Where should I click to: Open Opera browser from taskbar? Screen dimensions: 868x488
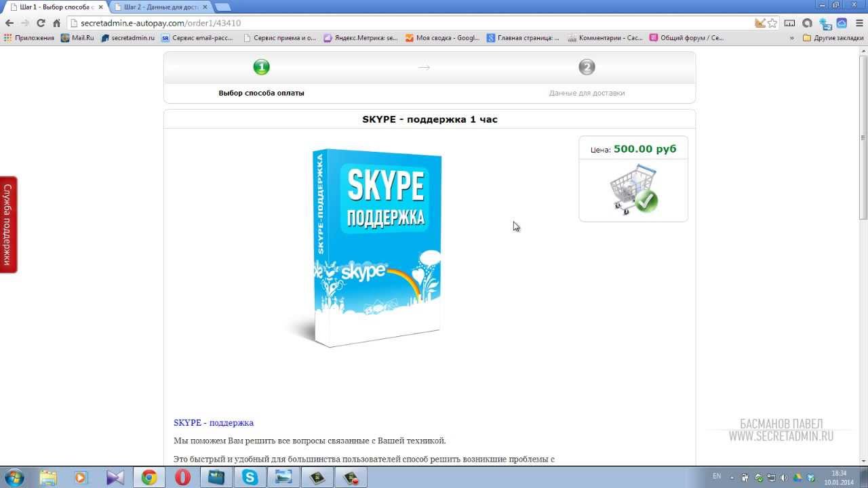[182, 477]
